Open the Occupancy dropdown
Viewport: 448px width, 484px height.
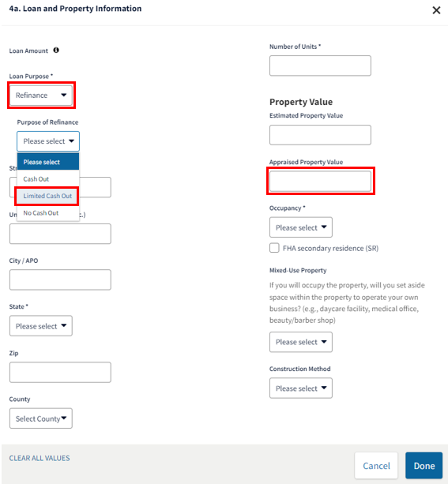pyautogui.click(x=300, y=227)
